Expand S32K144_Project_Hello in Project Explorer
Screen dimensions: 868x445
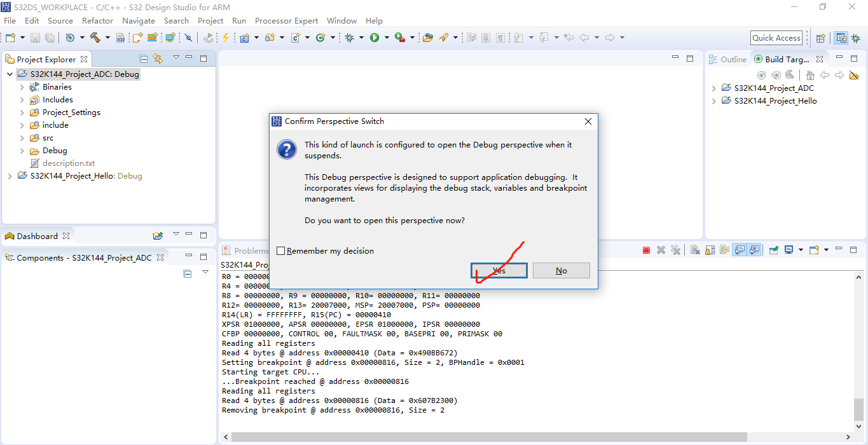(x=10, y=176)
